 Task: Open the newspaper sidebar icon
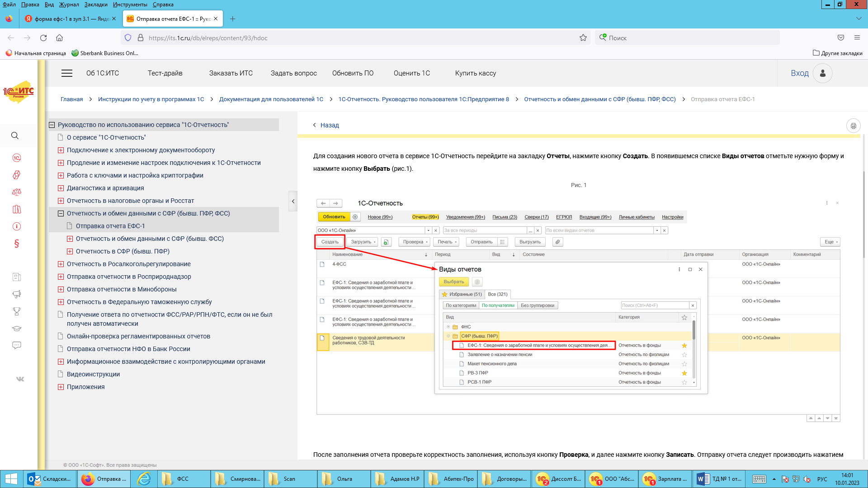click(17, 277)
